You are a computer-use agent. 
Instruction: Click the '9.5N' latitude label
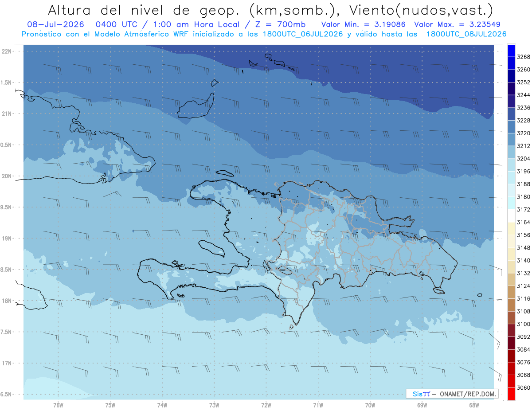6,207
